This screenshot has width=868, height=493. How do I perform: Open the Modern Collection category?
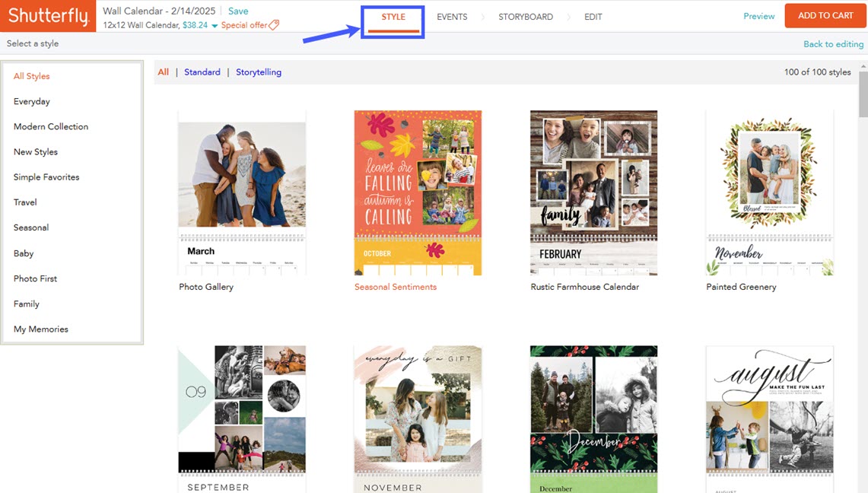coord(50,126)
